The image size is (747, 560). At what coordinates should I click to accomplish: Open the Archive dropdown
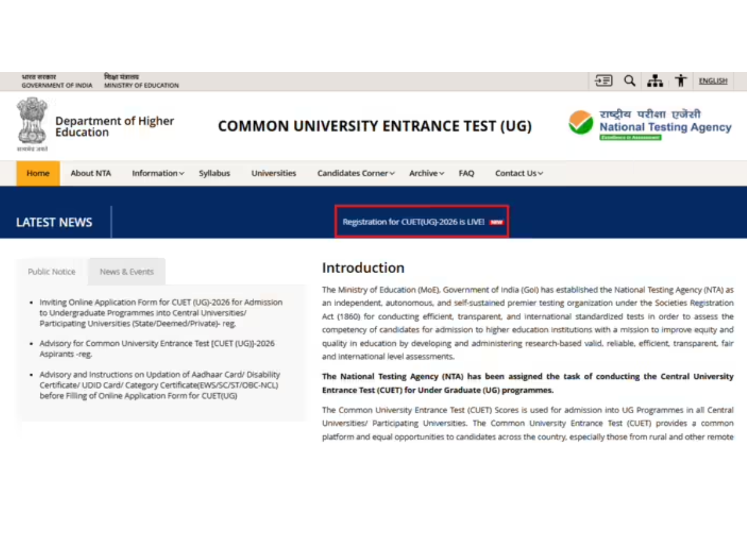click(x=426, y=173)
